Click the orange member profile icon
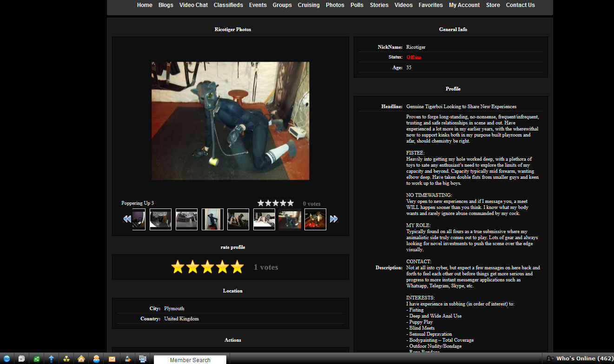 [97, 358]
